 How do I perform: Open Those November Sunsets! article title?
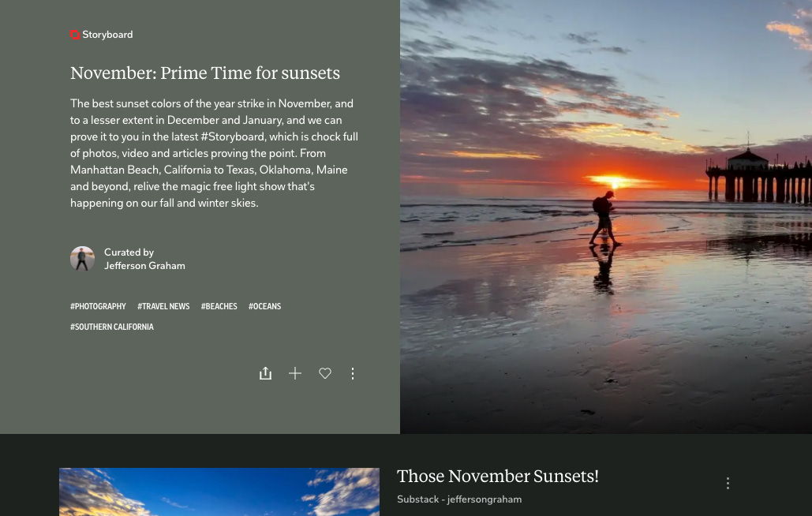tap(498, 476)
